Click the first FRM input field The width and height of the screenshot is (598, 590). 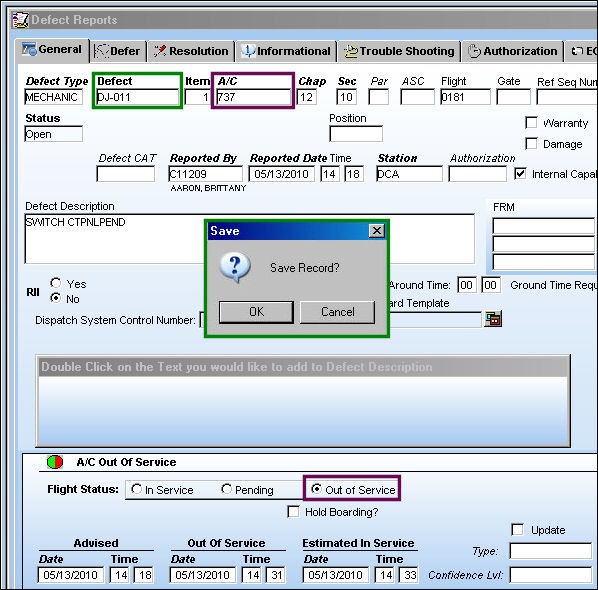click(x=543, y=226)
